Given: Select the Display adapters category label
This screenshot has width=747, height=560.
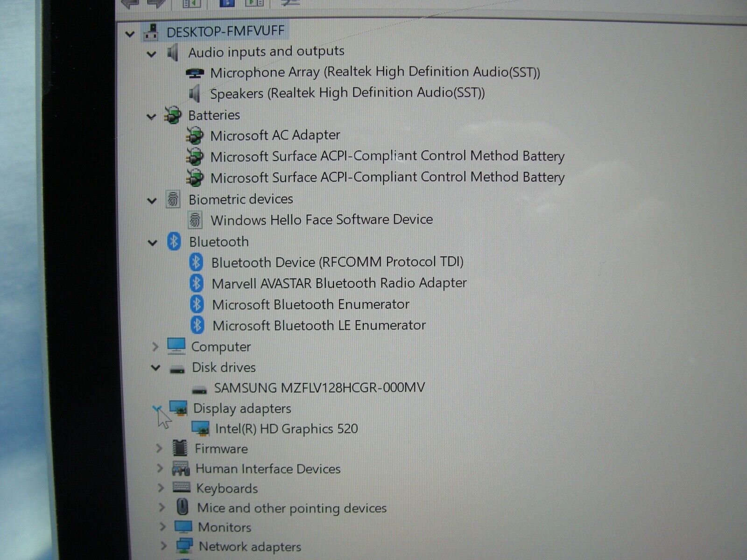Looking at the screenshot, I should pyautogui.click(x=242, y=408).
